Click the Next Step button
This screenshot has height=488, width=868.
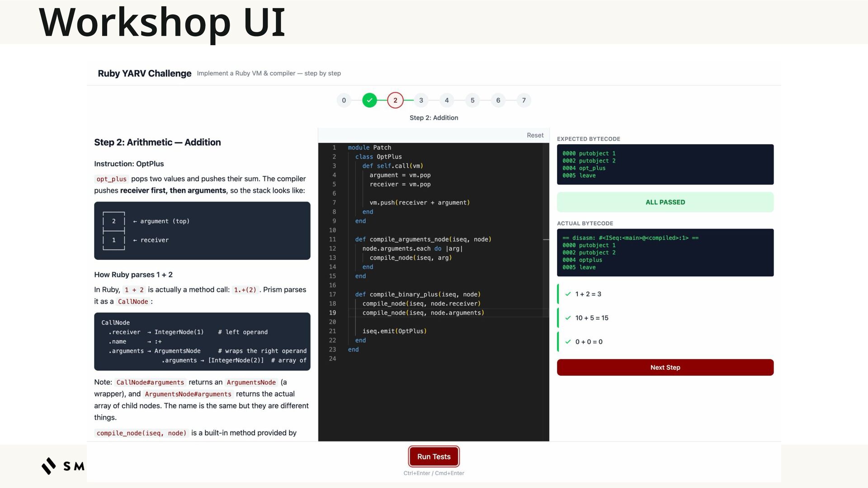click(665, 367)
